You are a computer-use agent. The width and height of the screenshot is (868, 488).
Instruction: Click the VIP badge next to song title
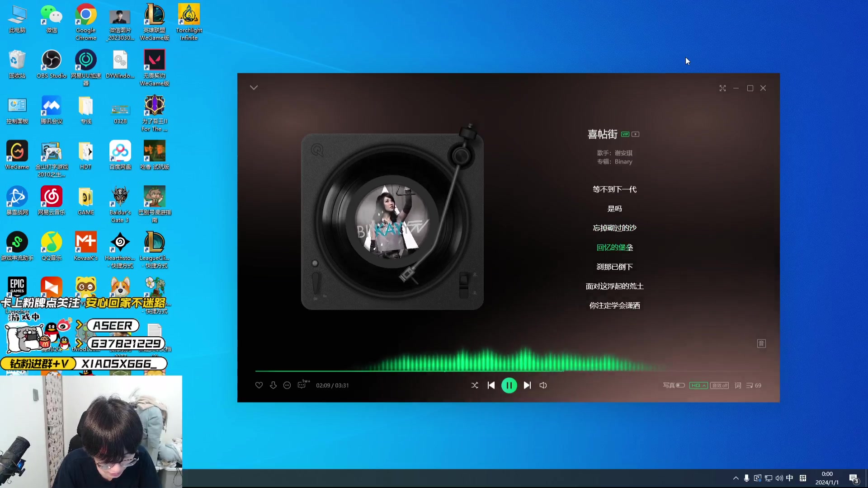pos(625,134)
